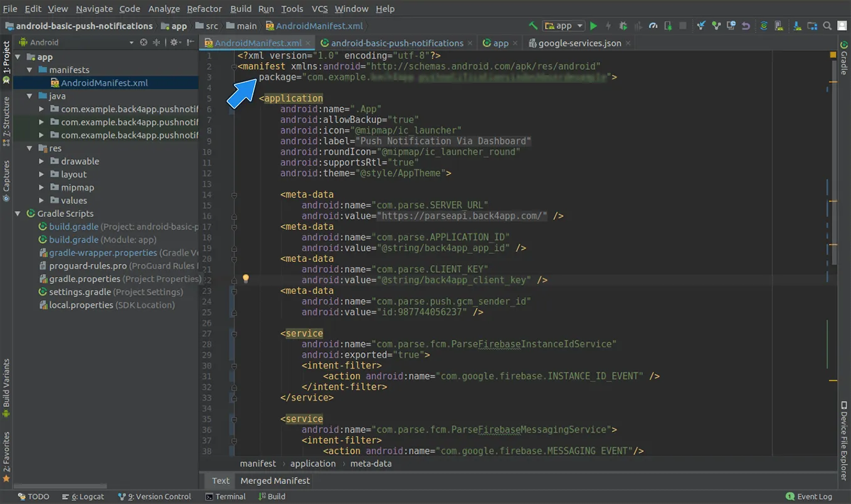Click the Search Everywhere magnifier icon

pyautogui.click(x=827, y=26)
